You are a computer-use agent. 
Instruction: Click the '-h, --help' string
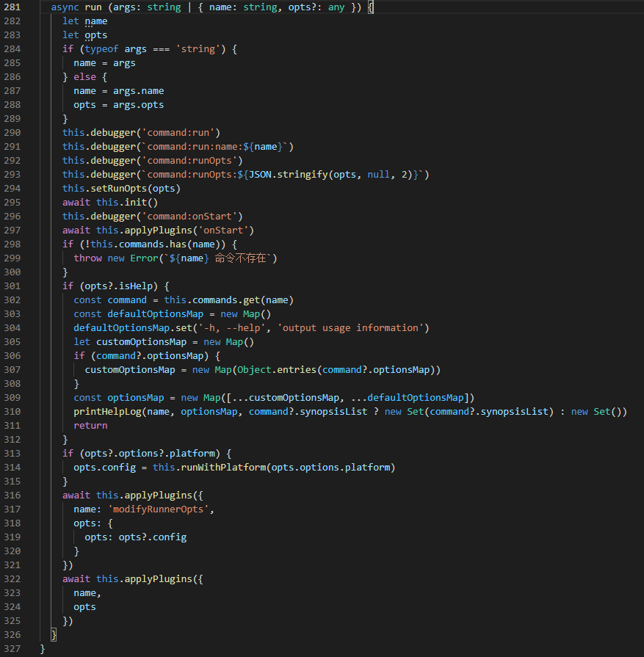231,327
